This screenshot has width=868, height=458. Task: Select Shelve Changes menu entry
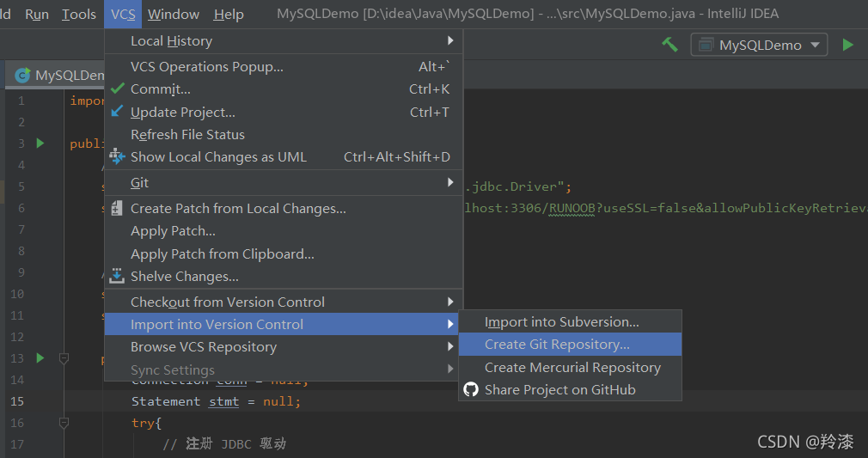click(284, 277)
